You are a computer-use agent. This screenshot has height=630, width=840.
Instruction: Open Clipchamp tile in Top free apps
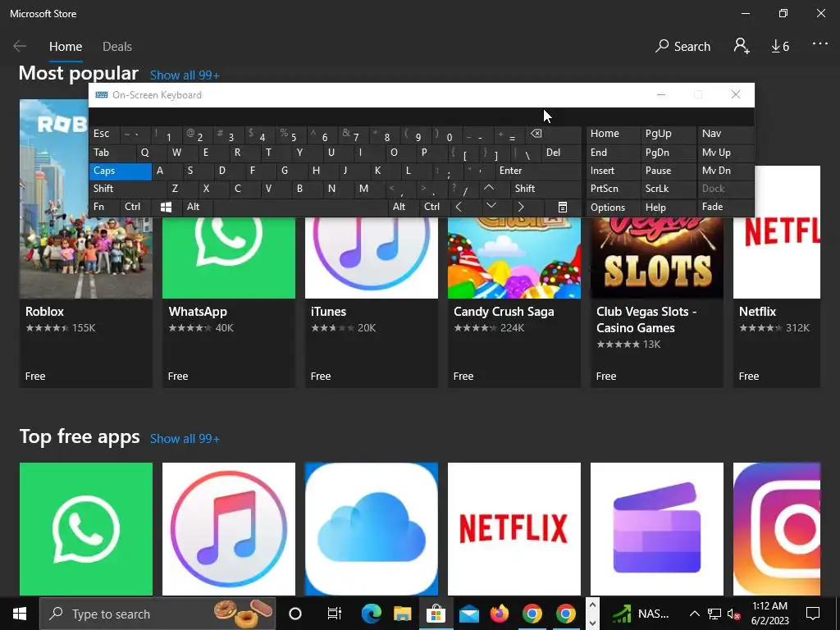pyautogui.click(x=657, y=529)
